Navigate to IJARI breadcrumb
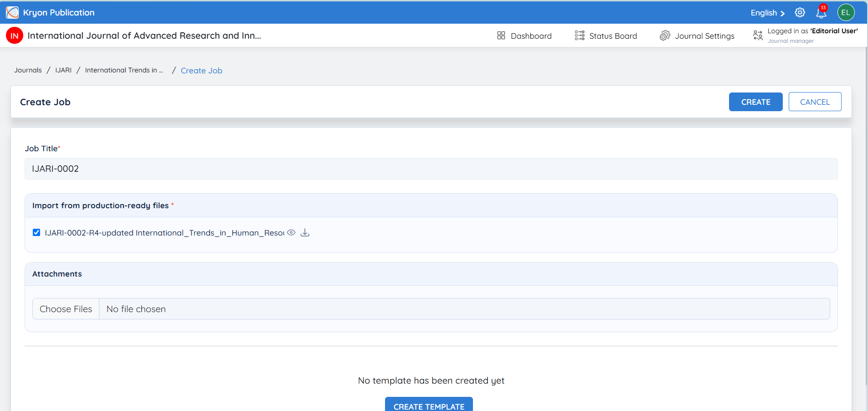The width and height of the screenshot is (868, 411). [x=63, y=70]
